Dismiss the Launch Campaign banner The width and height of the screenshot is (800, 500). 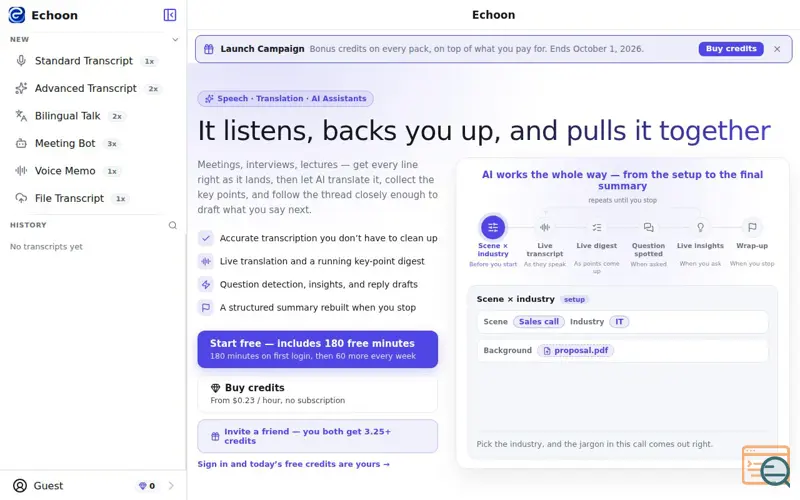[x=777, y=49]
